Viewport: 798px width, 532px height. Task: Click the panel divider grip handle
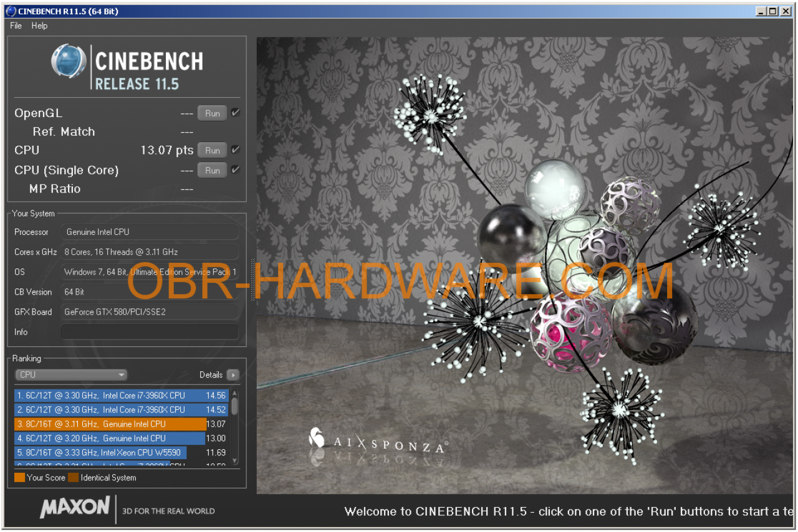252,279
